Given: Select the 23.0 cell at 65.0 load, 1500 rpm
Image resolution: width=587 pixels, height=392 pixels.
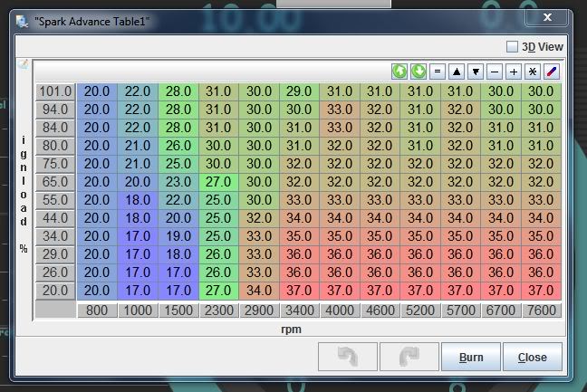Looking at the screenshot, I should point(178,182).
